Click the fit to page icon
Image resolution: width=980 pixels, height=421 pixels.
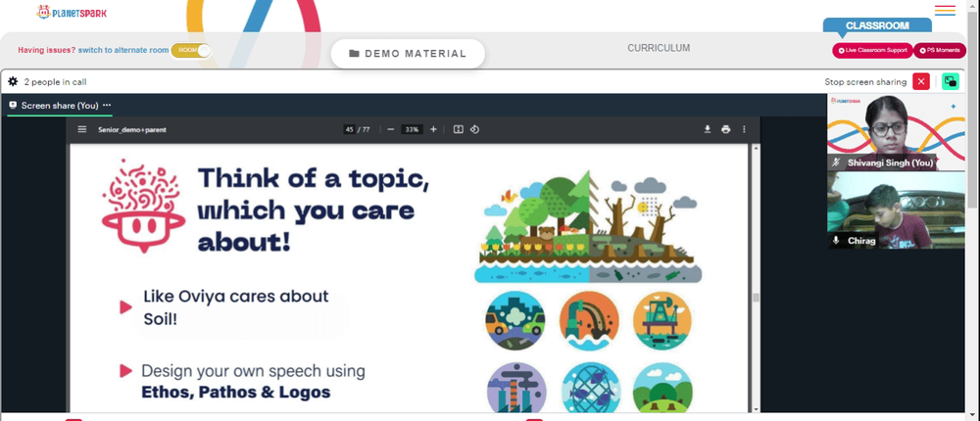coord(458,129)
